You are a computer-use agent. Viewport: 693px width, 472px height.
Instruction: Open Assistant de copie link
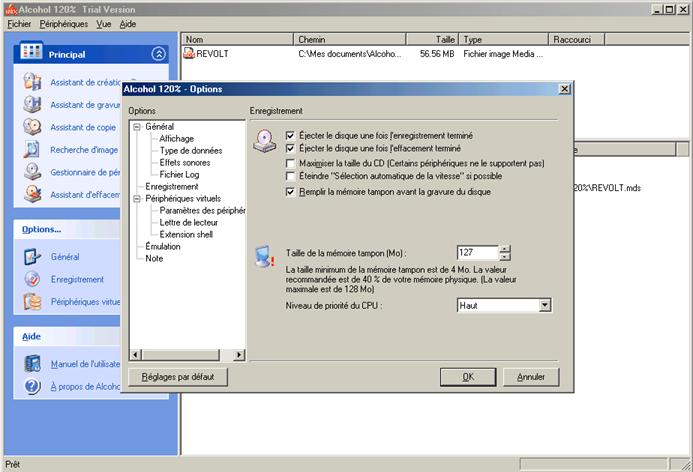[83, 127]
